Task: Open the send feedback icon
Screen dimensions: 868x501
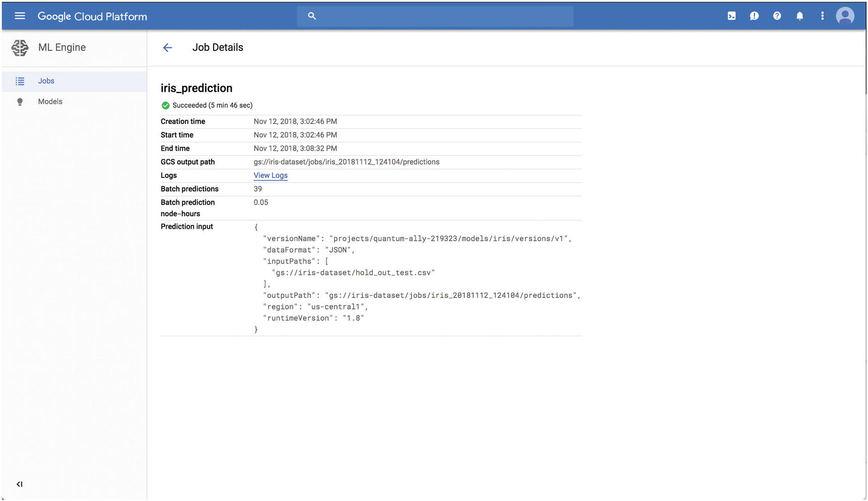Action: [754, 16]
